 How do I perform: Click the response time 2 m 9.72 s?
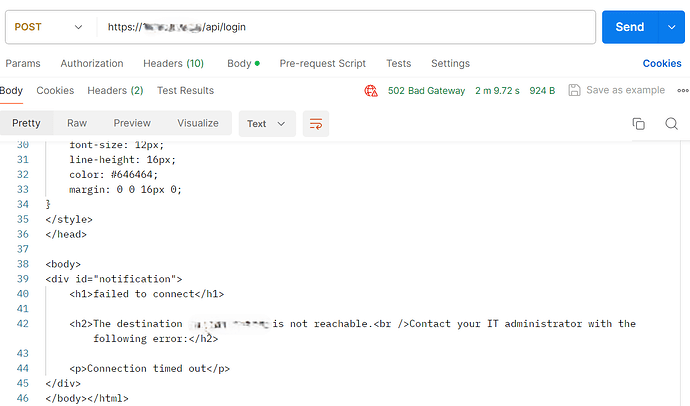(497, 91)
